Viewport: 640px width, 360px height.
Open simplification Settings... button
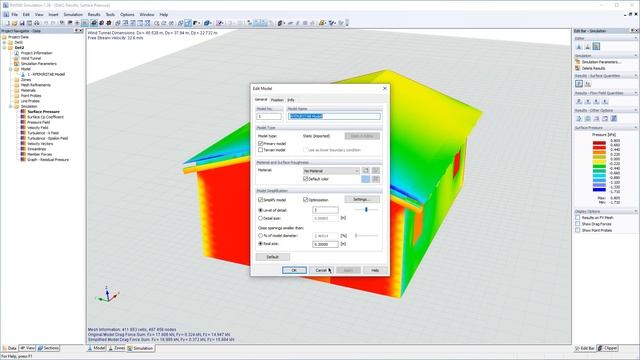[362, 200]
